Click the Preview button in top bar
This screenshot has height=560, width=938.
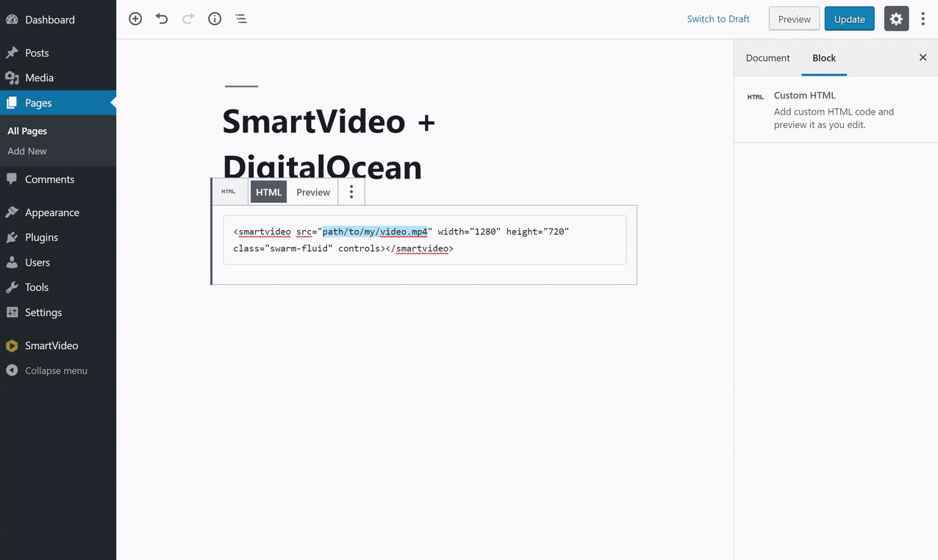click(794, 19)
